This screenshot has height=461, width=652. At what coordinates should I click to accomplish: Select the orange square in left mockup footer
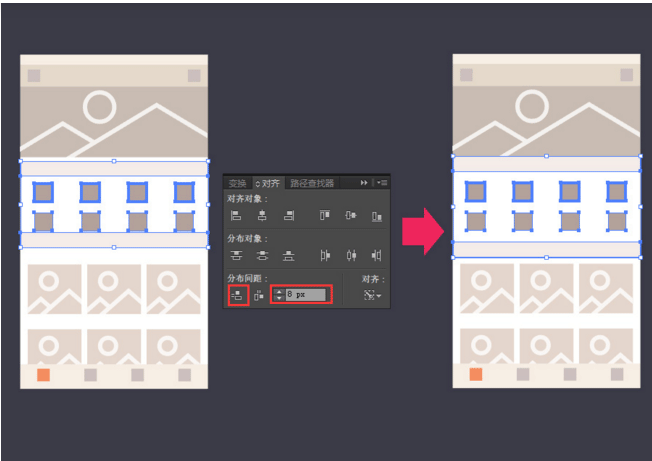pyautogui.click(x=44, y=375)
